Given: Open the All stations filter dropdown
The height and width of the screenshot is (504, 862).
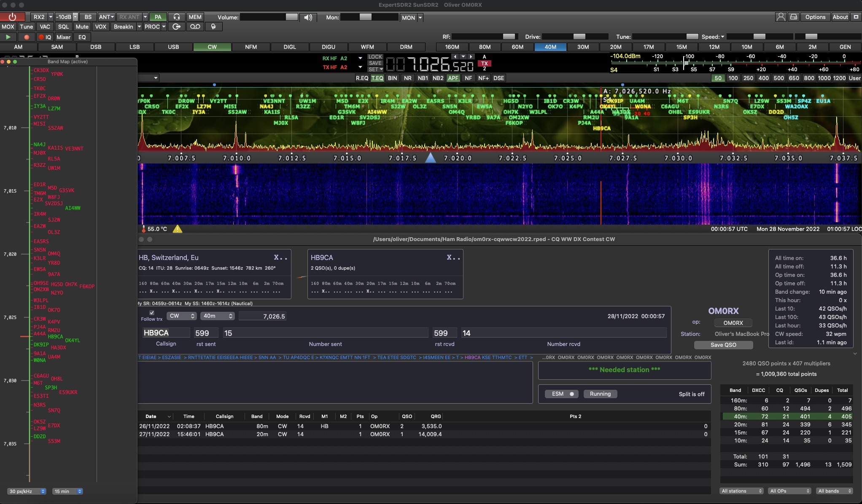Looking at the screenshot, I should click(742, 491).
